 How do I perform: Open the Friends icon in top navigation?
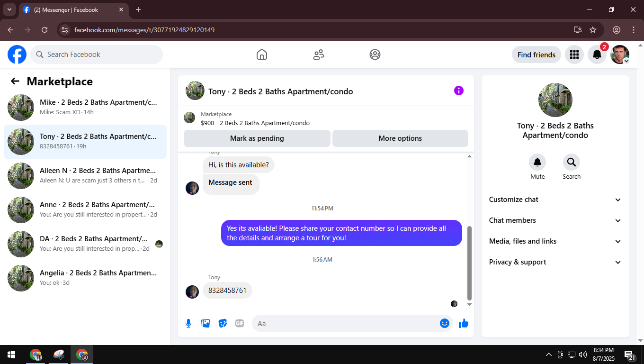[x=319, y=55]
